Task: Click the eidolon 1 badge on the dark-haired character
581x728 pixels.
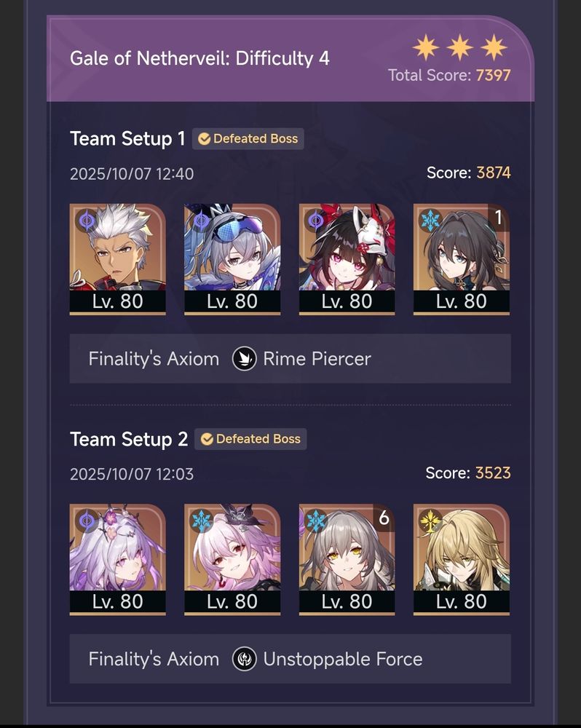Action: pos(498,217)
